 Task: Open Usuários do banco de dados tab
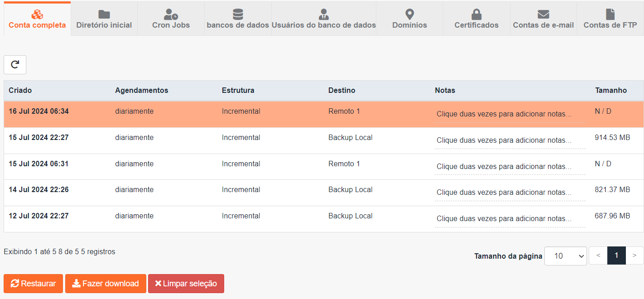(323, 19)
